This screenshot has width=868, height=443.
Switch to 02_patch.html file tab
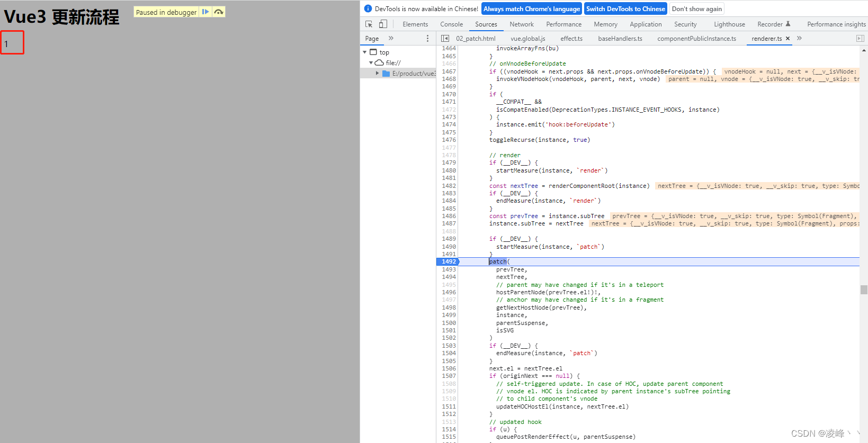pos(476,38)
